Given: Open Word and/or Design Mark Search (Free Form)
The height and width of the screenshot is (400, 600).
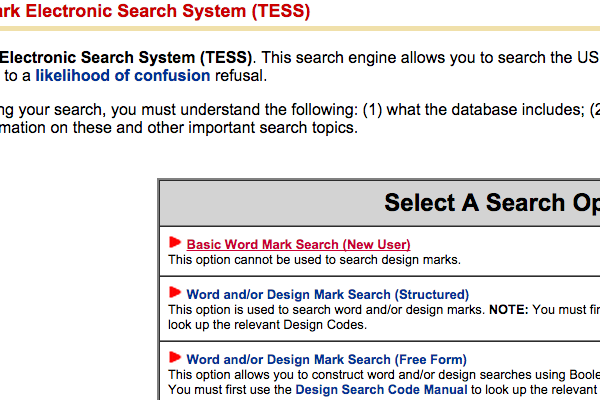Looking at the screenshot, I should pos(326,359).
